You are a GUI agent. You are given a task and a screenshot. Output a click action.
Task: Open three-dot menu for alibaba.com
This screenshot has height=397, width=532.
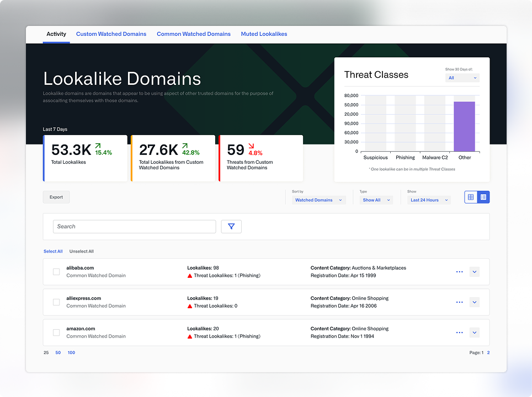(459, 272)
